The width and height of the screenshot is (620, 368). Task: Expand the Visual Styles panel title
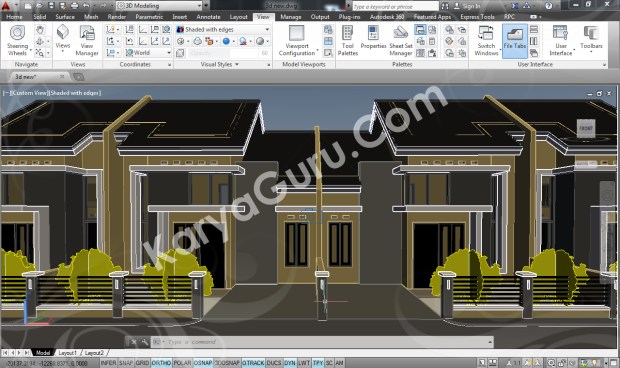[219, 64]
